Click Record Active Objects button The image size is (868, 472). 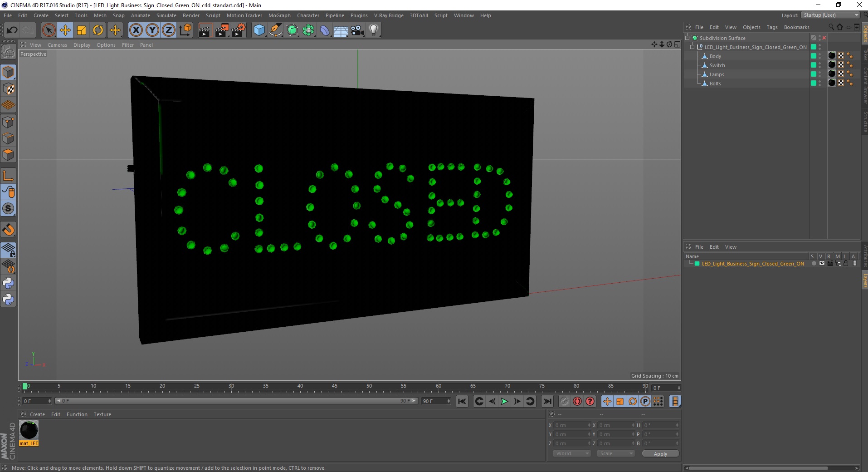click(x=564, y=401)
